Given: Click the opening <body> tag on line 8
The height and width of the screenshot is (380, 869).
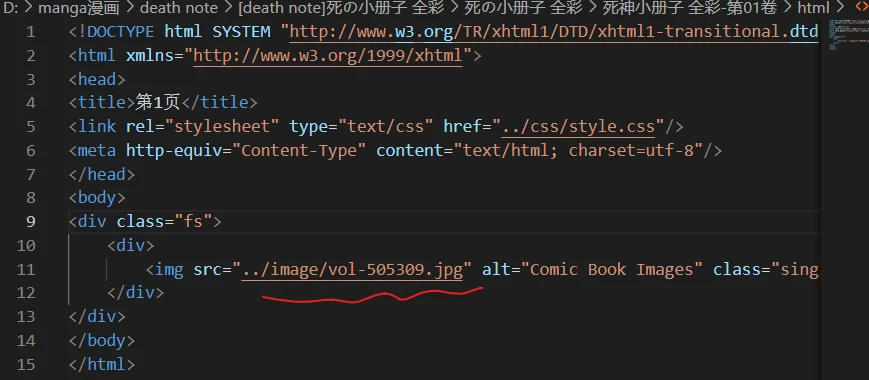Looking at the screenshot, I should [97, 198].
